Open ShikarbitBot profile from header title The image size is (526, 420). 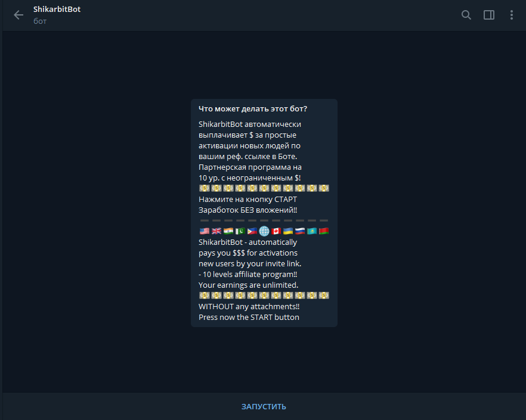57,10
